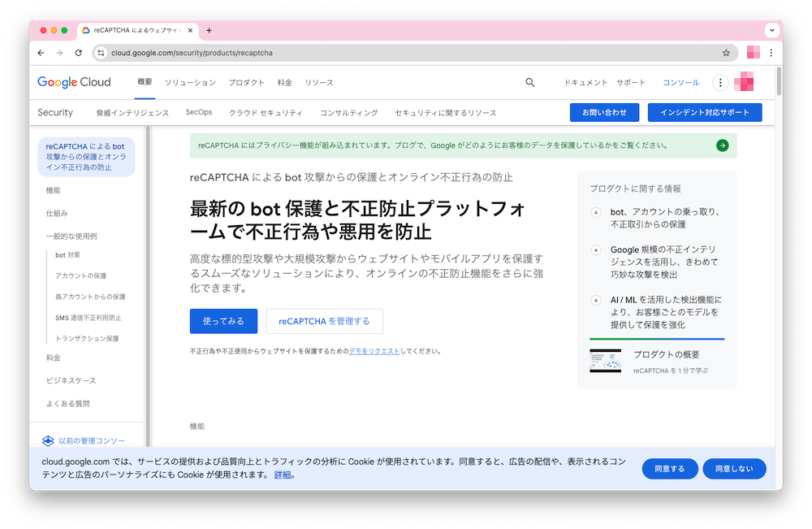Reload the page with the refresh icon
The image size is (812, 529).
click(78, 52)
